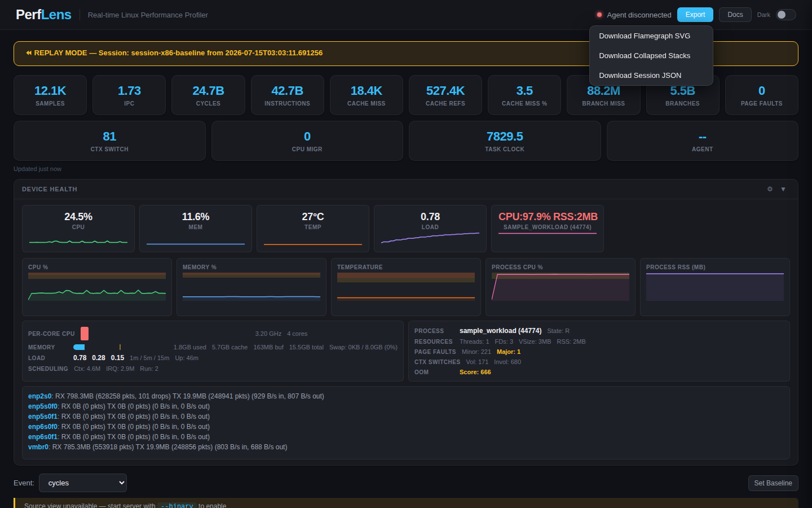Click the CPU 24.5% sparkline tile
Image resolution: width=812 pixels, height=508 pixels.
[x=78, y=229]
